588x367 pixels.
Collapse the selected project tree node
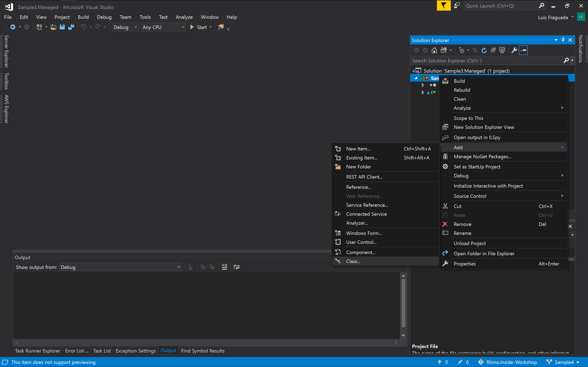point(416,78)
